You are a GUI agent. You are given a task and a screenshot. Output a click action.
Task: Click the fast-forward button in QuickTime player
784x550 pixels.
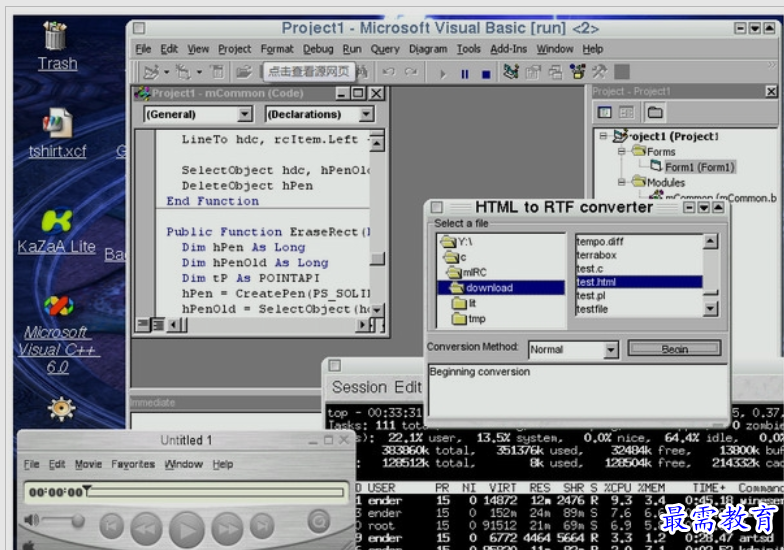click(x=227, y=528)
